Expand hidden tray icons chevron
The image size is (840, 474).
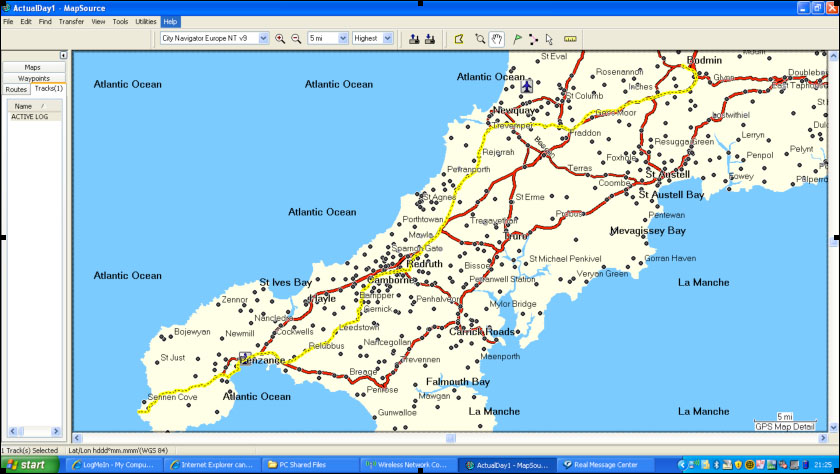pos(682,465)
